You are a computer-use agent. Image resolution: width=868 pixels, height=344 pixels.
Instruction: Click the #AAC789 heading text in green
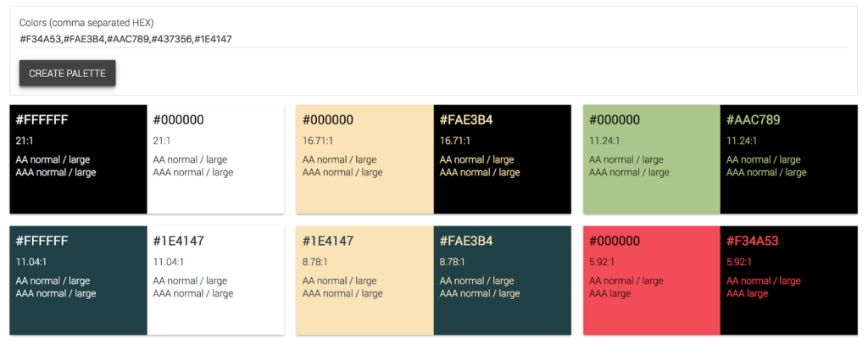(x=753, y=120)
